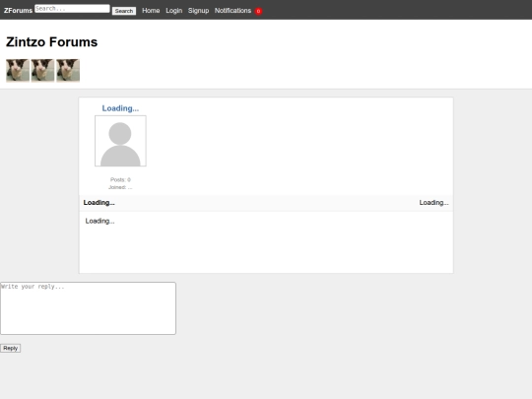The width and height of the screenshot is (532, 399).
Task: Click the Zintzo Forums heading
Action: click(x=51, y=42)
